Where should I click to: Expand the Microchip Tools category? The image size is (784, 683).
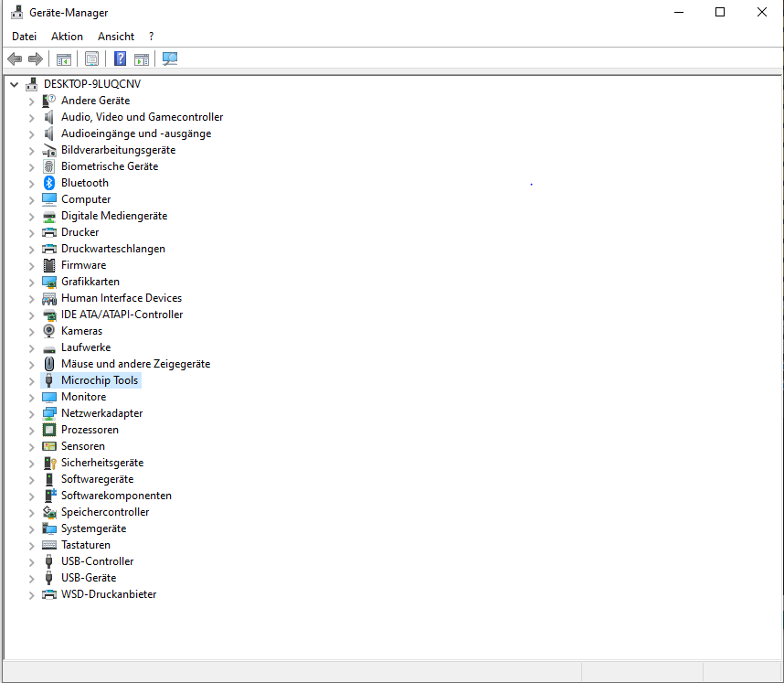coord(31,381)
